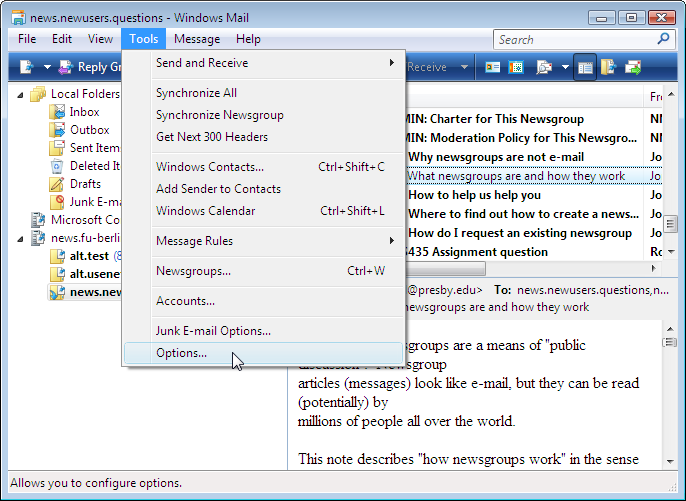The image size is (686, 501).
Task: Collapse the Local Folders tree
Action: coord(23,94)
